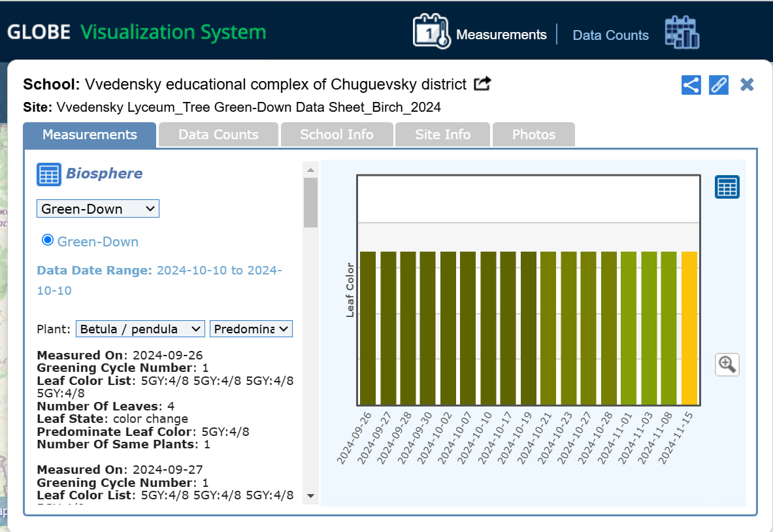Screen dimensions: 773x532
Task: Open the Data Counts calendar-chart icon
Action: [682, 33]
